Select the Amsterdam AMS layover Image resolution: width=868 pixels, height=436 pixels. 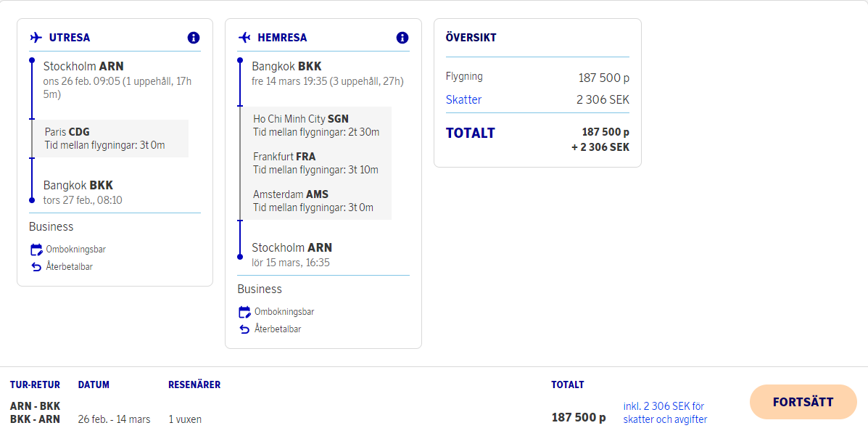(315, 201)
